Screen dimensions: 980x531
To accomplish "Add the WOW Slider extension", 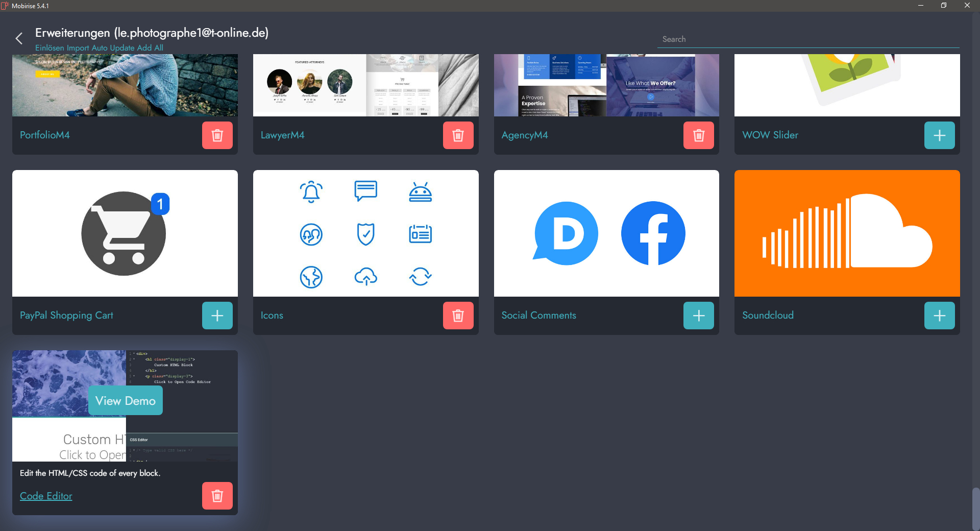I will tap(940, 135).
